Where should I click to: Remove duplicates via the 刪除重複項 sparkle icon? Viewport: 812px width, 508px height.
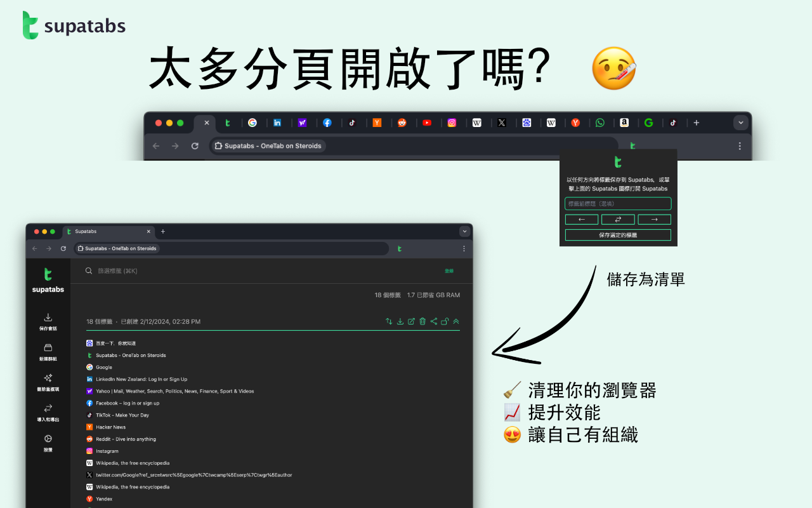(x=48, y=382)
